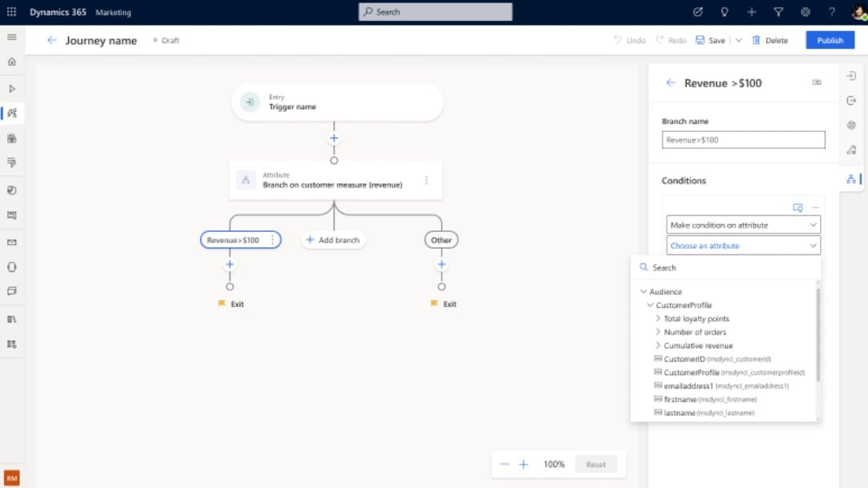The image size is (868, 488).
Task: Select CustomerProfile (msdynci_customerprofileid) attribute
Action: pos(729,372)
